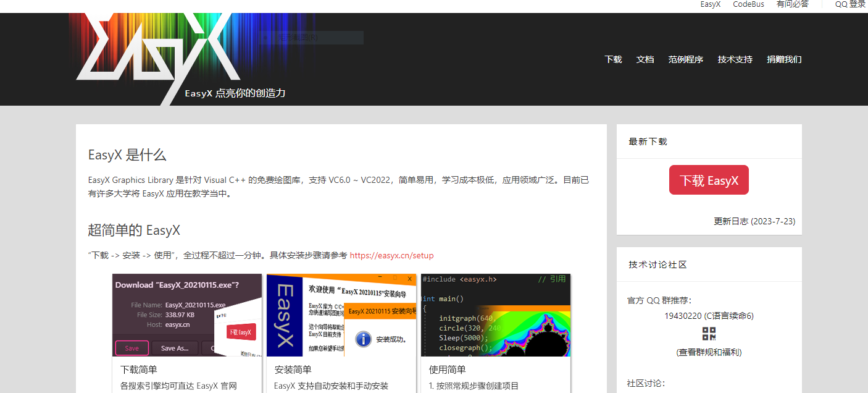Image resolution: width=868 pixels, height=393 pixels.
Task: Open 技术支持 from the navigation bar
Action: (735, 59)
